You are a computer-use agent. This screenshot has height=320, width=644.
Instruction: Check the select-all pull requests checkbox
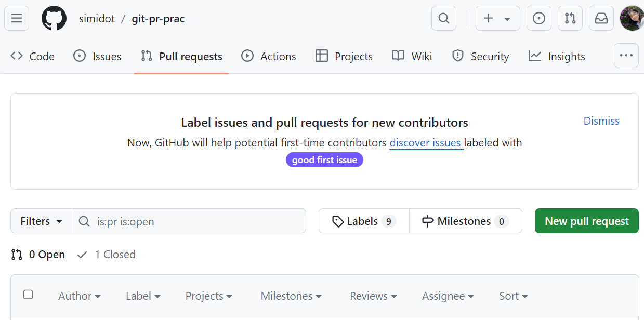(28, 295)
